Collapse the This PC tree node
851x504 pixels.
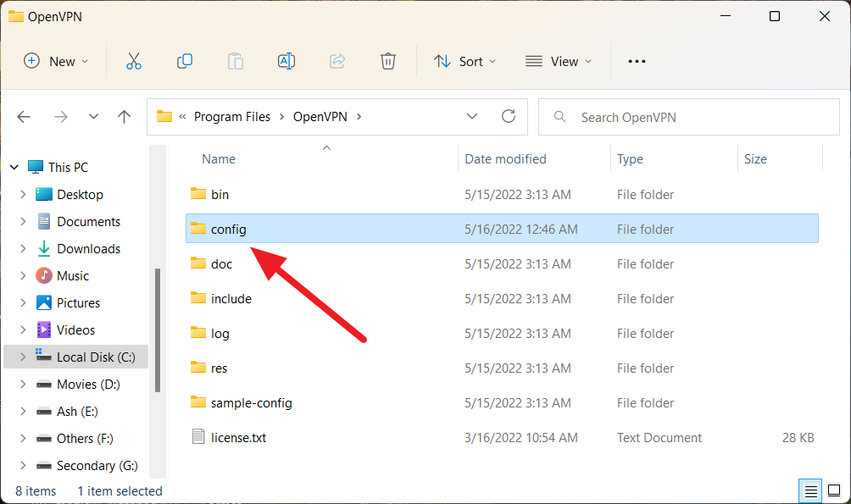pyautogui.click(x=14, y=168)
